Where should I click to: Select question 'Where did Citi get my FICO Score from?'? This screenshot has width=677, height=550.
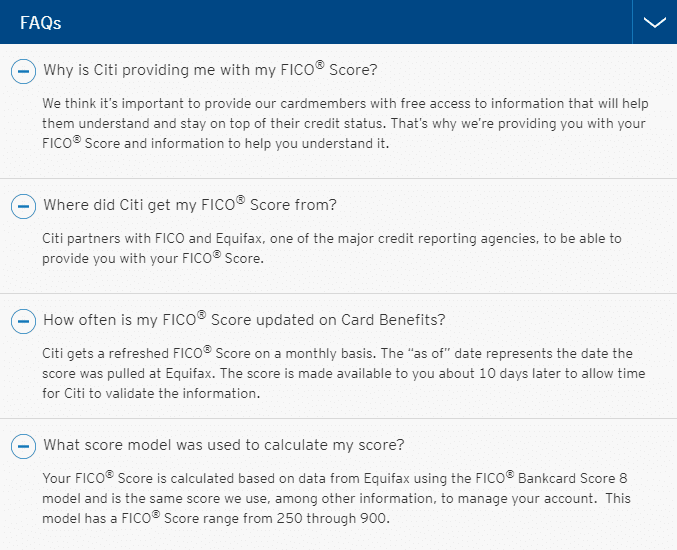pyautogui.click(x=190, y=206)
